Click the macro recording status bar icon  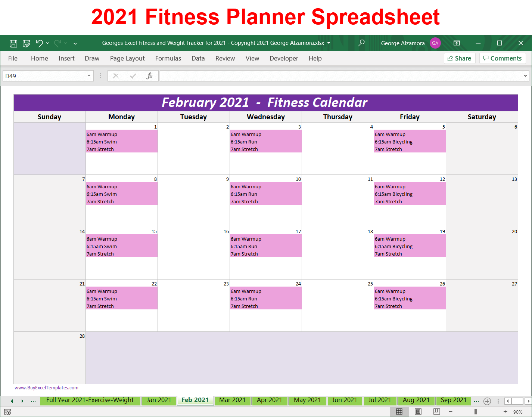(x=7, y=412)
